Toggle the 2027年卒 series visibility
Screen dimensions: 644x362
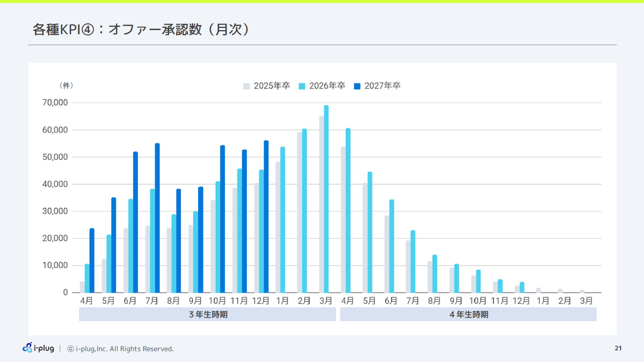point(379,85)
